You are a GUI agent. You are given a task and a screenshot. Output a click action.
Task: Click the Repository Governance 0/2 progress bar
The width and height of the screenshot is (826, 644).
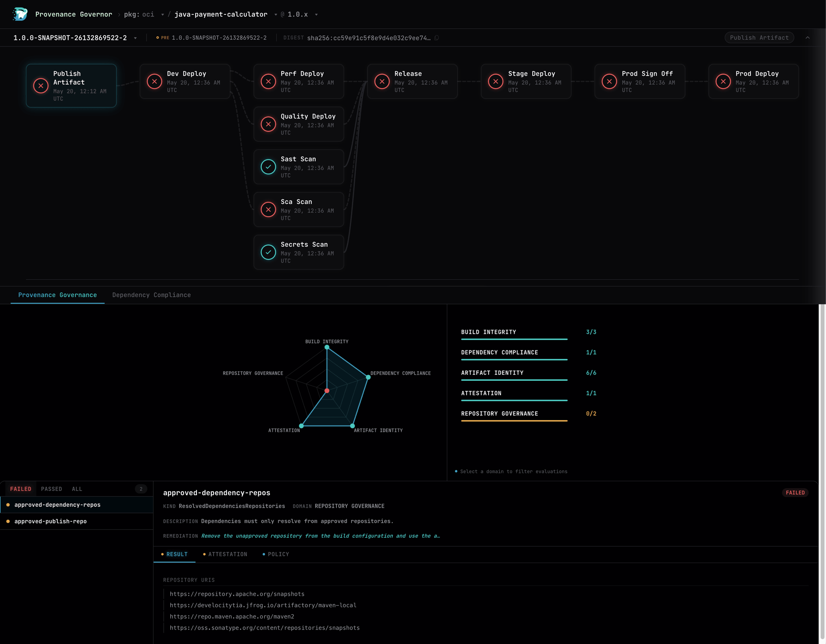pos(514,421)
